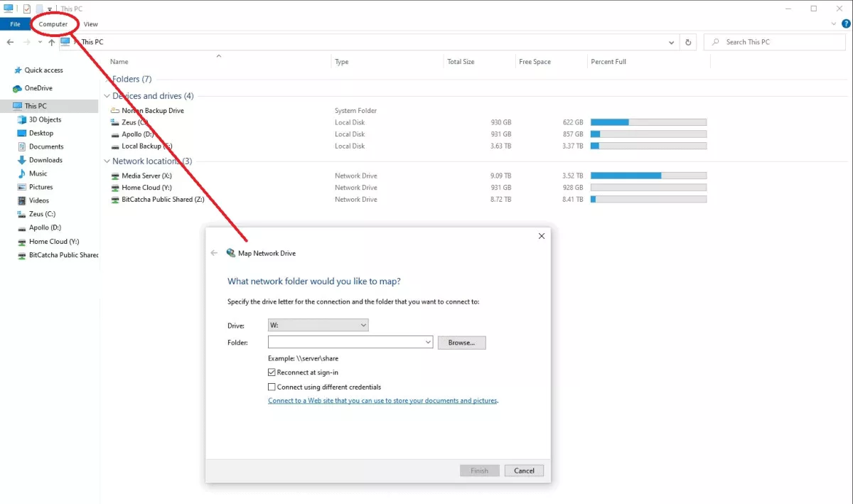Open Music in the sidebar

pyautogui.click(x=38, y=173)
